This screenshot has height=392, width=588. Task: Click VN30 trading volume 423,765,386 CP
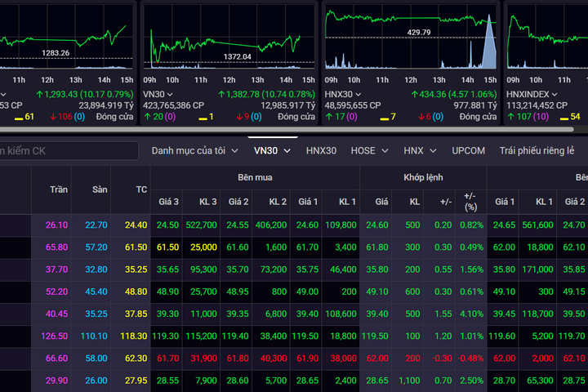(x=174, y=105)
